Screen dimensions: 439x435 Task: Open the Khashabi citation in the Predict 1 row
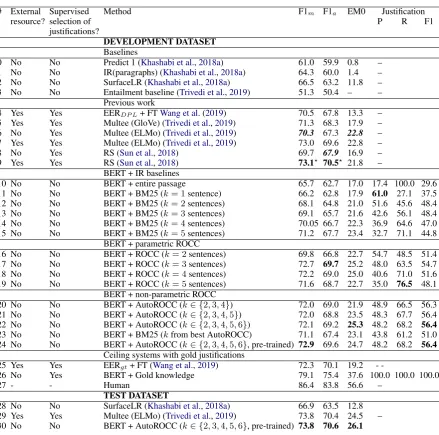click(181, 62)
